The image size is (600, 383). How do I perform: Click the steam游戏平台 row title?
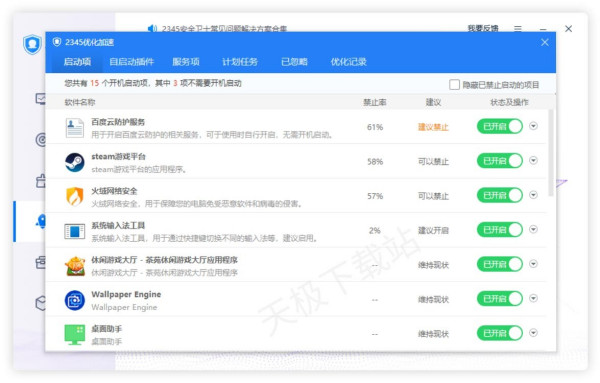(119, 156)
